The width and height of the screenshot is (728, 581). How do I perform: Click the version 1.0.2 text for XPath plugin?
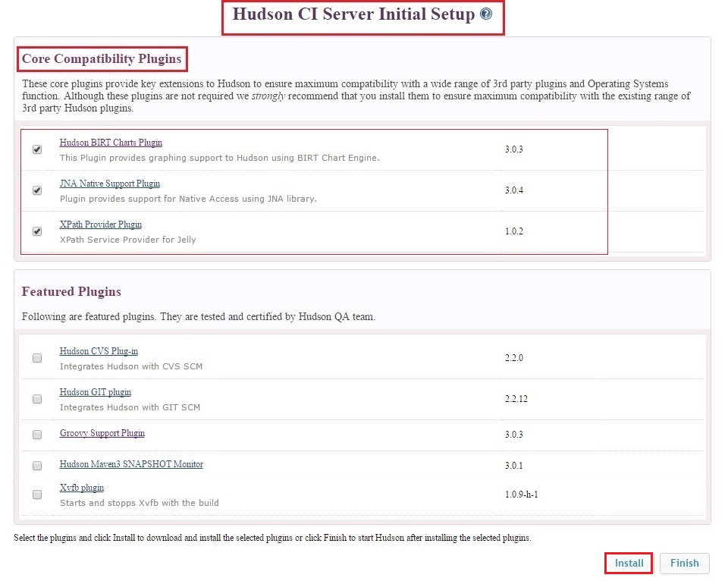(x=514, y=231)
